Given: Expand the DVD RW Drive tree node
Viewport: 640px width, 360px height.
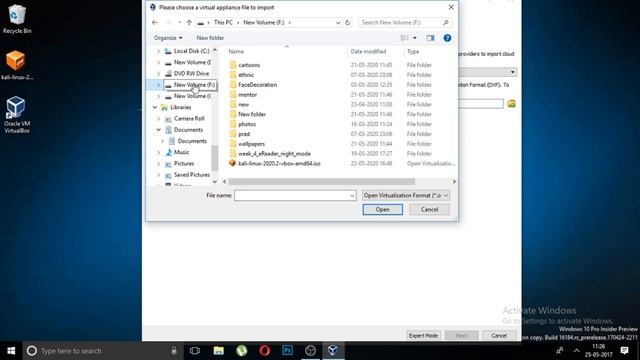Looking at the screenshot, I should 158,73.
